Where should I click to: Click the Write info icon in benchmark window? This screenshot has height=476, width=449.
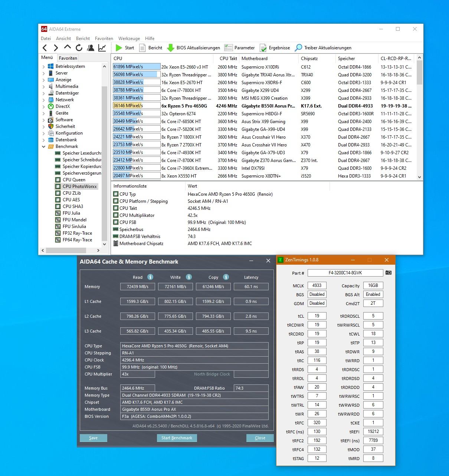[x=189, y=277]
